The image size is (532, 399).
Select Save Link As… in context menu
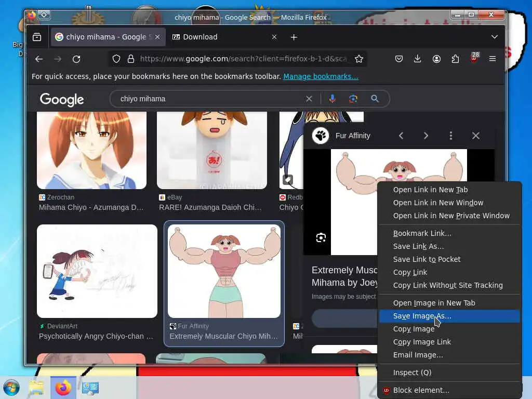pyautogui.click(x=449, y=246)
